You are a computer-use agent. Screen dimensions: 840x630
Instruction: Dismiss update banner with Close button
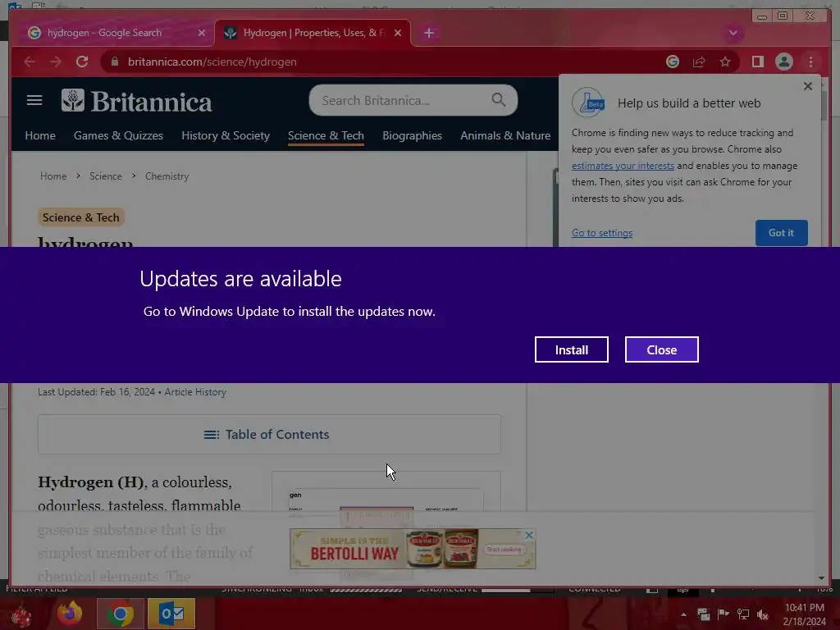pyautogui.click(x=662, y=349)
